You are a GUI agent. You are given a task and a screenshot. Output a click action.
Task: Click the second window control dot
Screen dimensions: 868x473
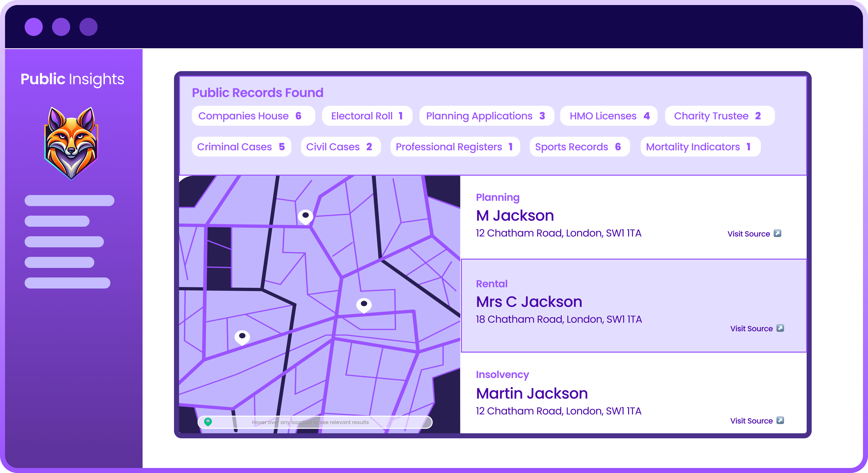(x=61, y=27)
